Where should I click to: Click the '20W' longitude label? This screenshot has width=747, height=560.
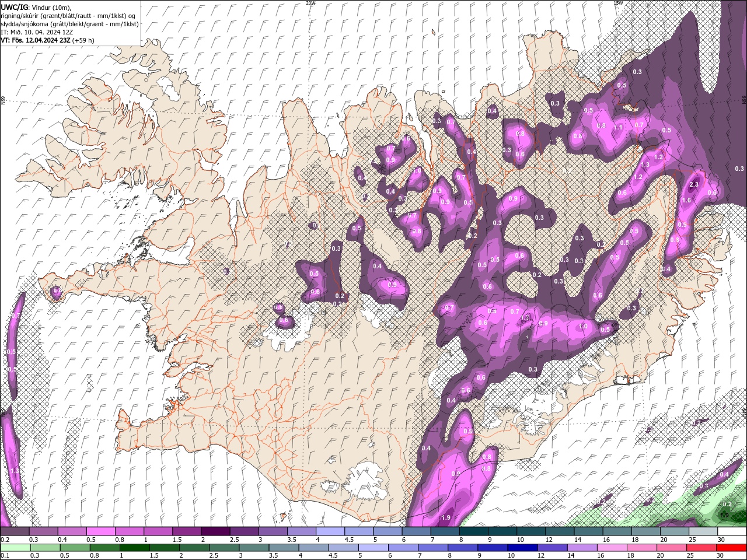(311, 3)
